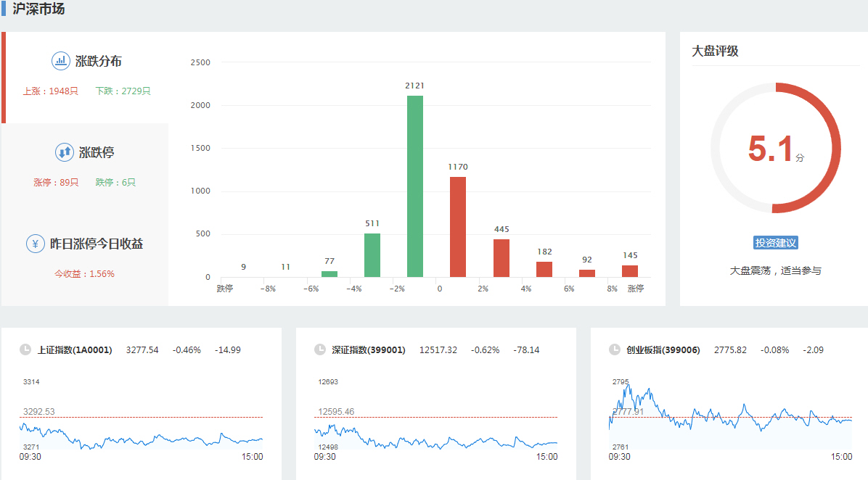
Task: Open the 上证指数(1A0001) index link
Action: [75, 350]
